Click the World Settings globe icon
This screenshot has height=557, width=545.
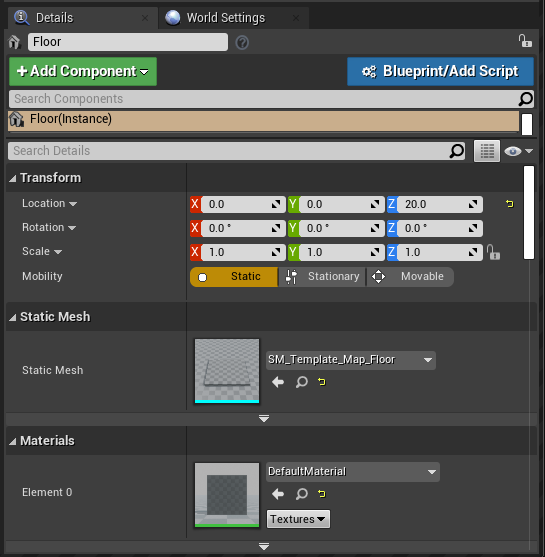click(x=173, y=18)
